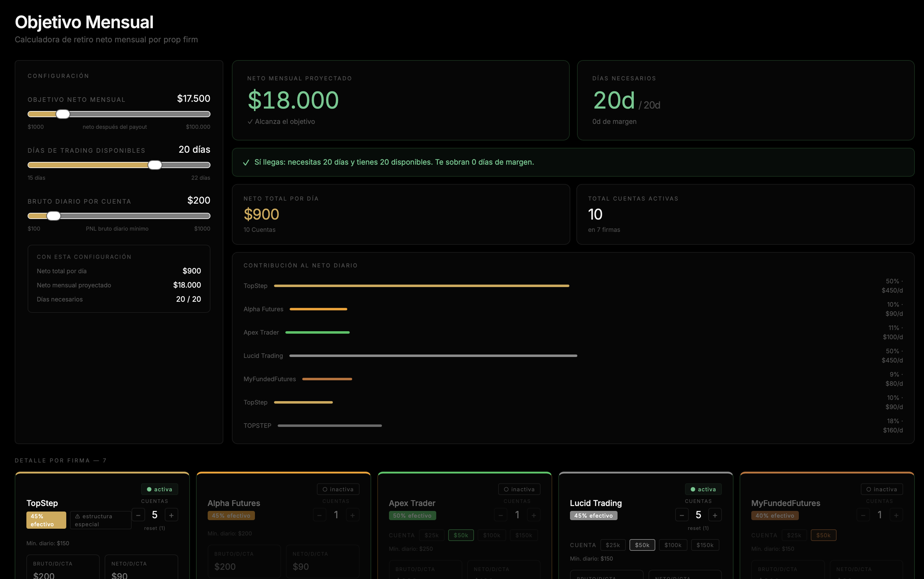Click minus stepper on Apex Trader card
This screenshot has height=579, width=924.
pyautogui.click(x=501, y=515)
